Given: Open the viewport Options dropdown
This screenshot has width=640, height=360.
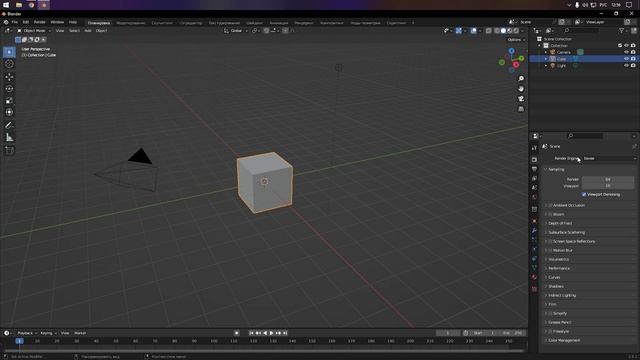Looking at the screenshot, I should tap(516, 40).
